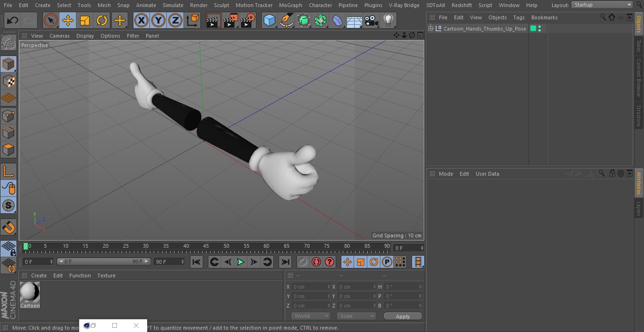Toggle Parameter keyframe recording P icon
Image resolution: width=644 pixels, height=332 pixels.
[x=387, y=262]
